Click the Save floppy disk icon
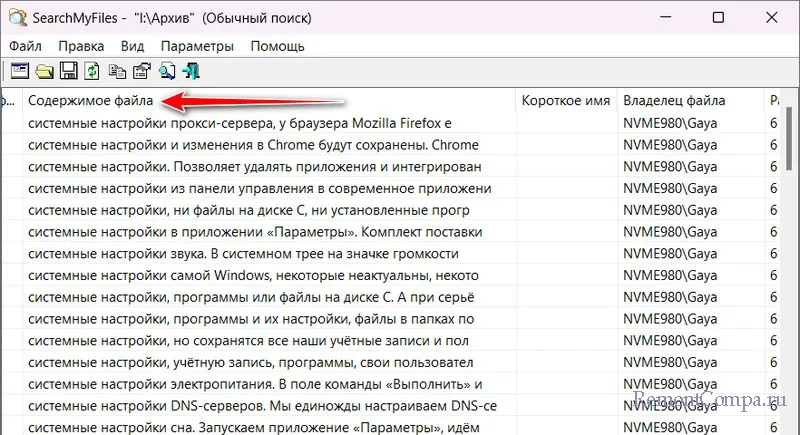This screenshot has width=800, height=435. [x=68, y=70]
